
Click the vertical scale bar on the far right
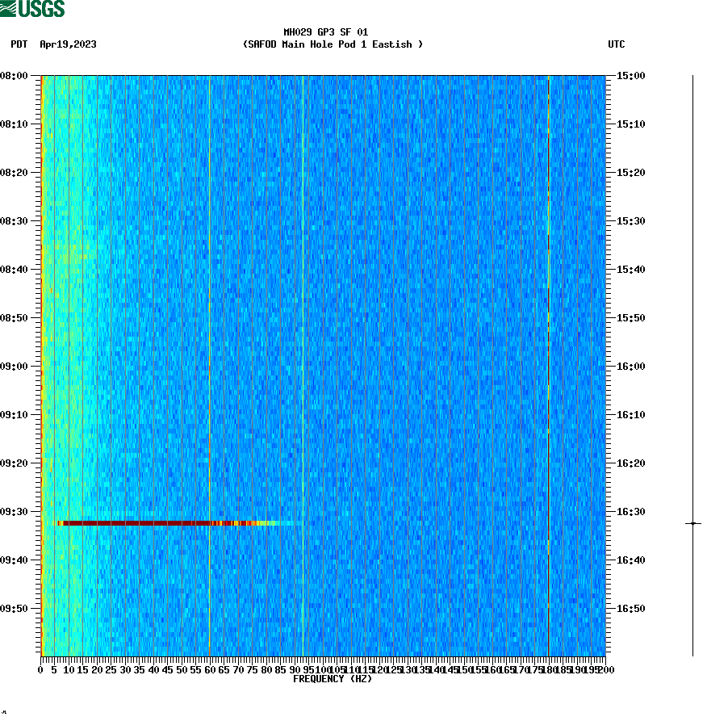click(x=692, y=363)
